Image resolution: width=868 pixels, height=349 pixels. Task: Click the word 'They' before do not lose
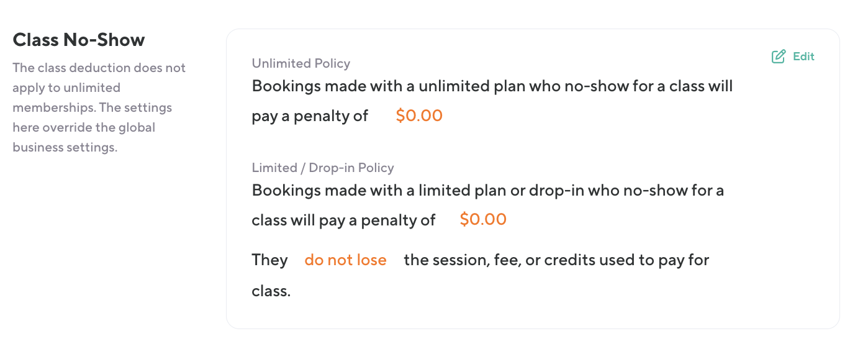coord(269,260)
